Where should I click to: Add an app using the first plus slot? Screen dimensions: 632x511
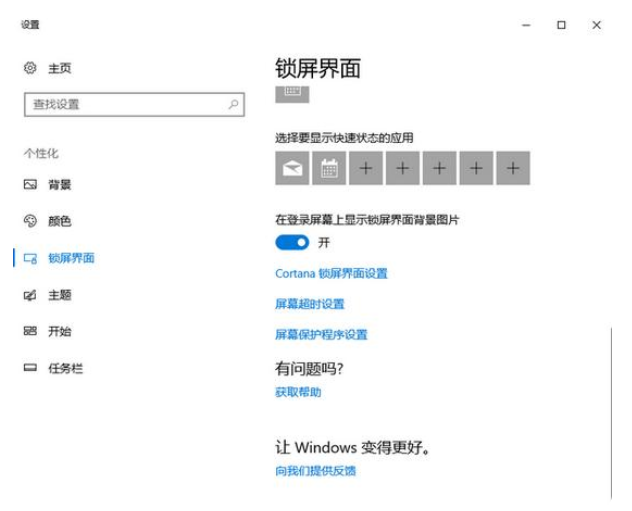366,169
